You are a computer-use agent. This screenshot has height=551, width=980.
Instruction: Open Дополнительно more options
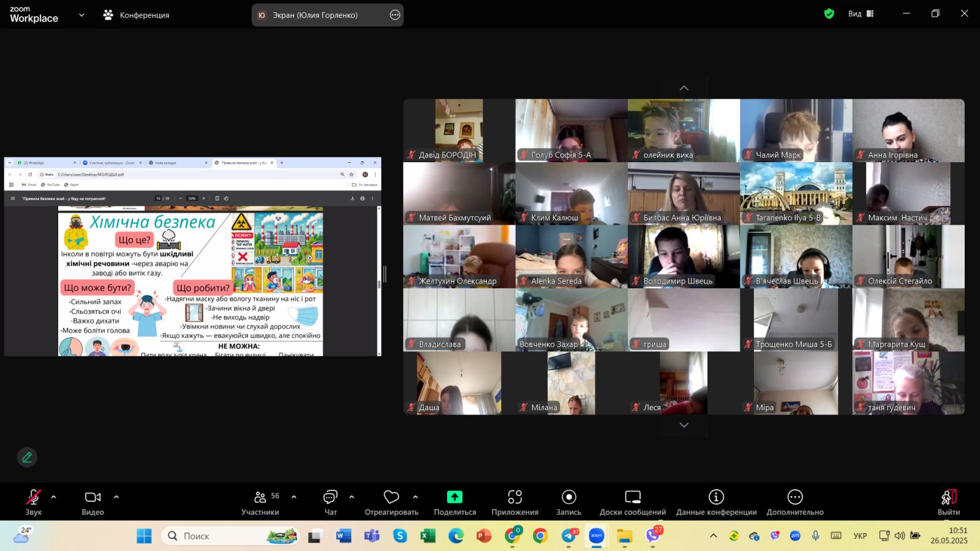coord(795,502)
